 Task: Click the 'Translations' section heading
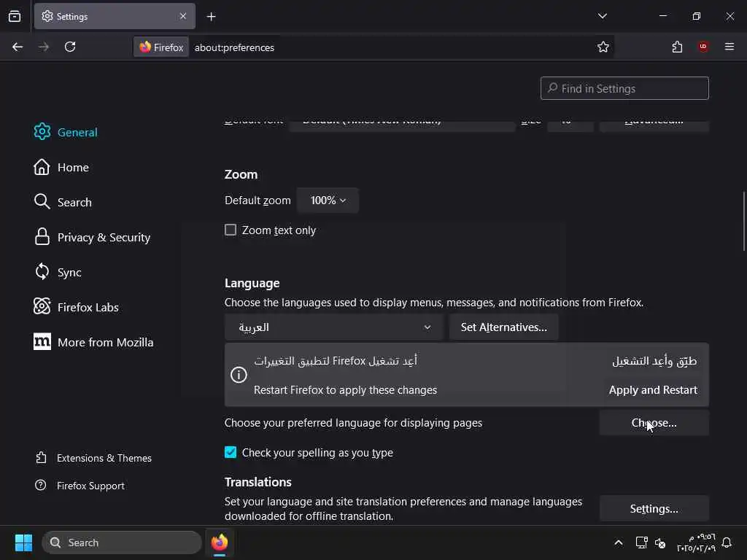tap(258, 482)
